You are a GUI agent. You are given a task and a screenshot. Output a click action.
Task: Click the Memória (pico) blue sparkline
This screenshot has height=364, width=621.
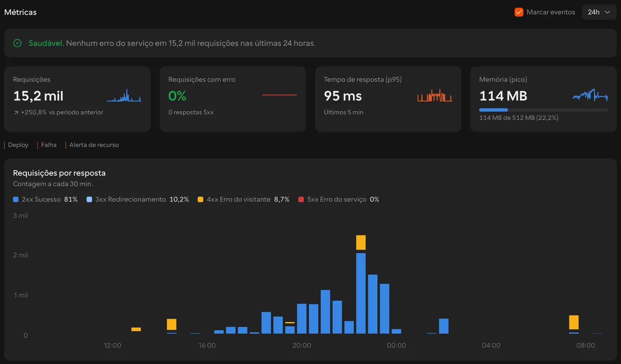click(590, 95)
